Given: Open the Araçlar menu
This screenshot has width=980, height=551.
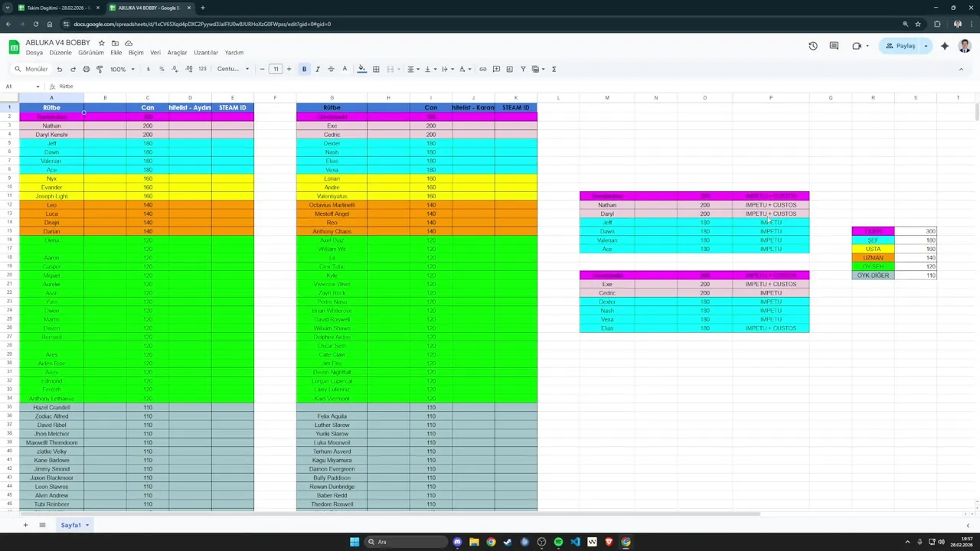Looking at the screenshot, I should 178,53.
